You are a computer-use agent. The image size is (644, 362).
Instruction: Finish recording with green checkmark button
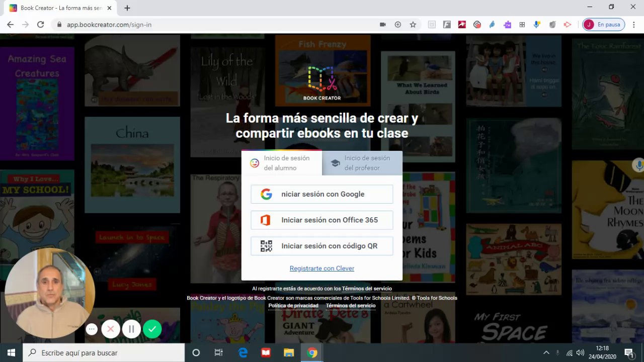(152, 329)
